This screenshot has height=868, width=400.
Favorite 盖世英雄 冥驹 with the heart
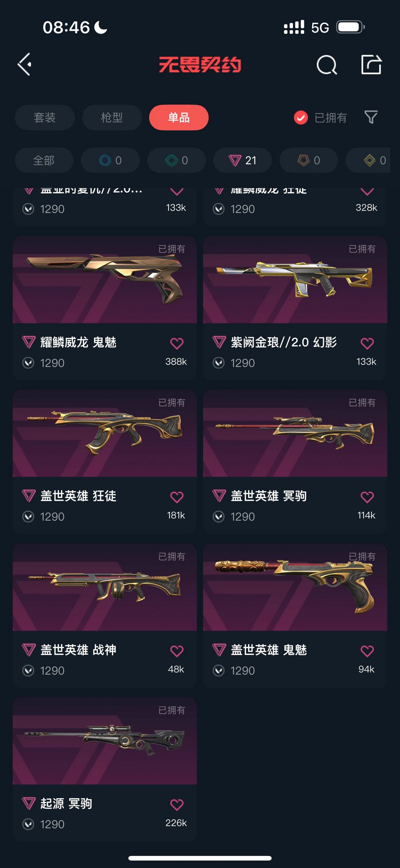pos(367,497)
